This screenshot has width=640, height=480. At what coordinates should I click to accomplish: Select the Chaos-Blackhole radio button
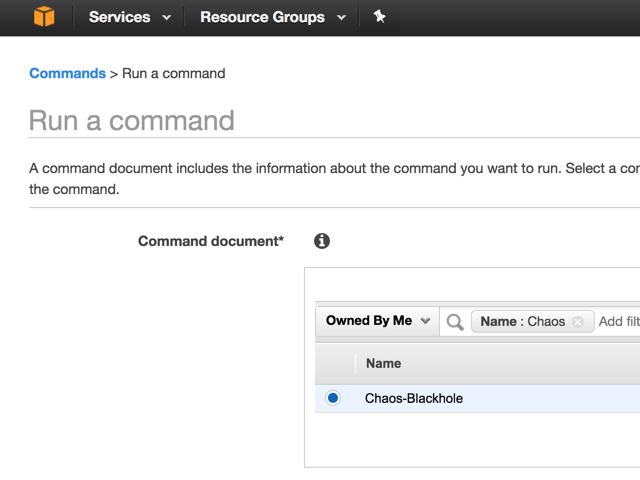[x=333, y=398]
